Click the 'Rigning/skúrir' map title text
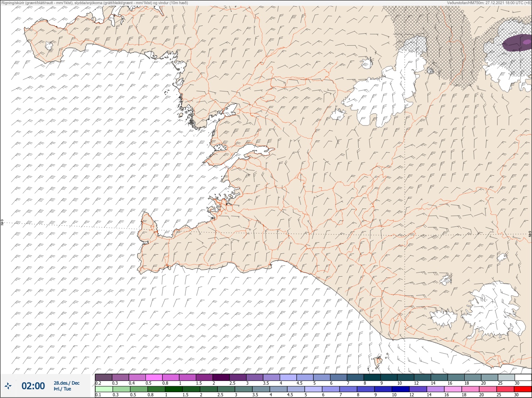 pos(13,2)
